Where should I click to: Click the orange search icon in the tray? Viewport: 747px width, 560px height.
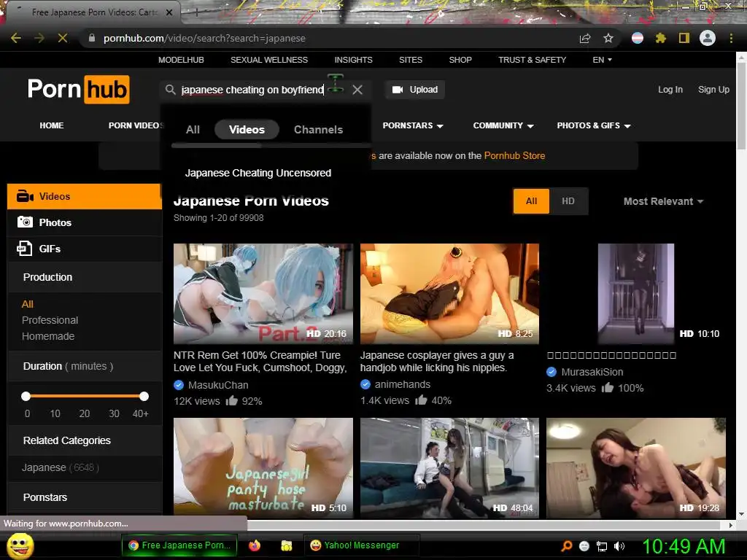566,546
